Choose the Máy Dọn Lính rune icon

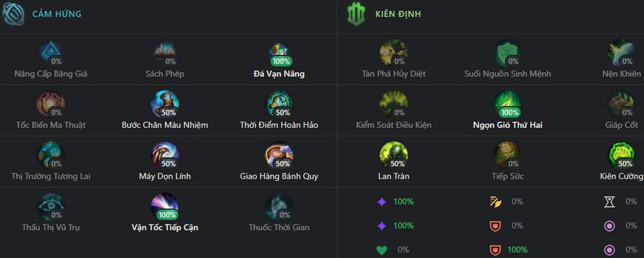[165, 156]
